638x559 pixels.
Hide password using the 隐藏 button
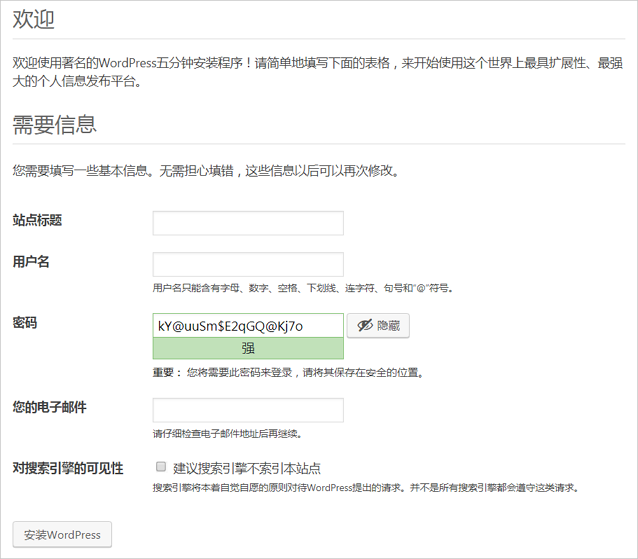pyautogui.click(x=378, y=325)
